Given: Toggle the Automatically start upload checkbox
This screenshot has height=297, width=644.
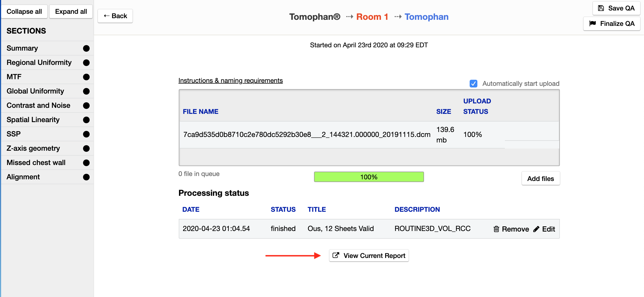Looking at the screenshot, I should click(x=474, y=83).
